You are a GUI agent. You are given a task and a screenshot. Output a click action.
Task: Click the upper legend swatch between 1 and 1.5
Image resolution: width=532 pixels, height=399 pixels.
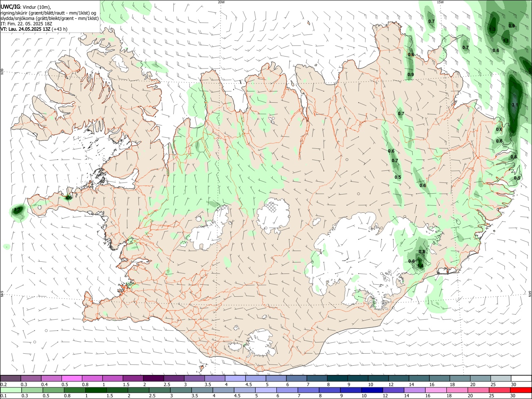point(113,378)
